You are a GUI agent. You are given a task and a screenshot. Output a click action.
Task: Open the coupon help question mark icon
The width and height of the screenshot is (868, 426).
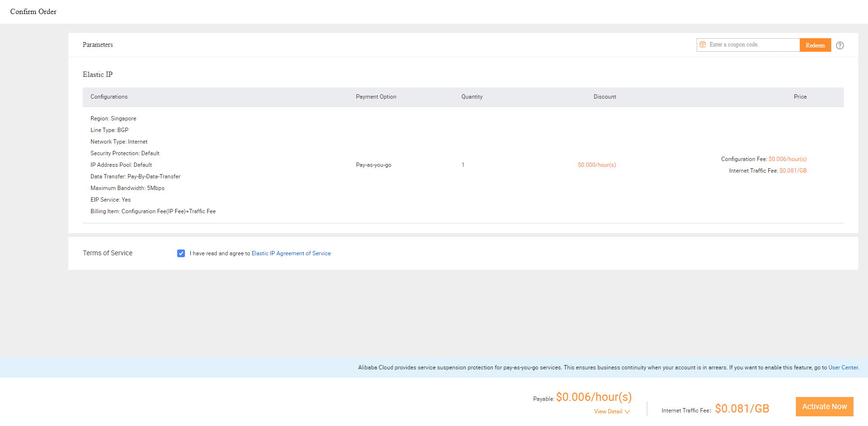coord(840,45)
